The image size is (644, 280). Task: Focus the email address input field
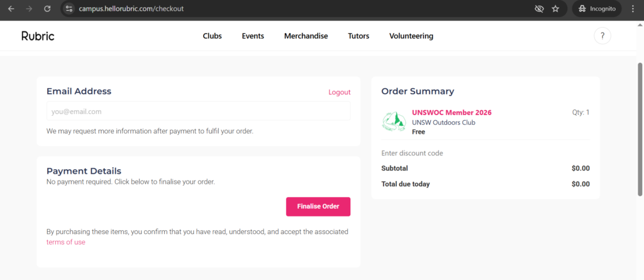click(198, 111)
